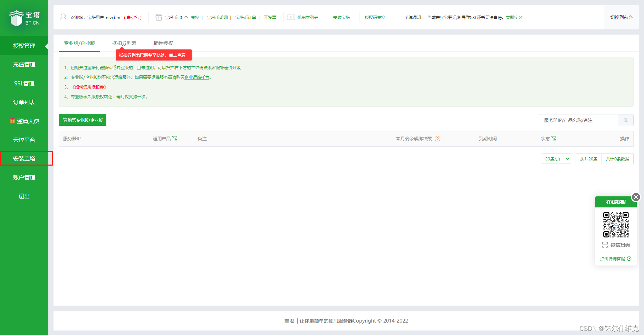This screenshot has width=644, height=335.
Task: Click the 点击咨询客服 link
Action: pos(613,259)
